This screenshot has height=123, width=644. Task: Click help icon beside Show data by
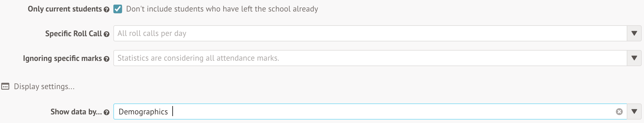click(x=106, y=112)
